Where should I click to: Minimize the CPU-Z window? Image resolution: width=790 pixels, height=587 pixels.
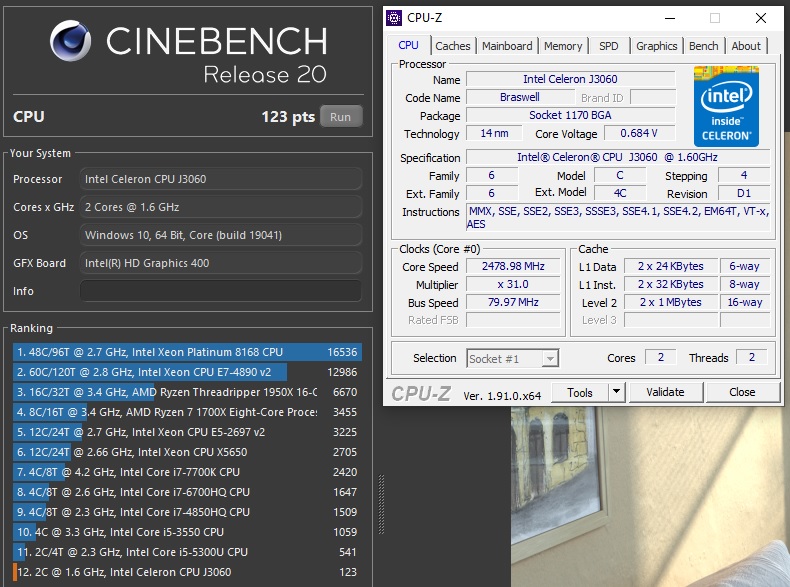670,18
